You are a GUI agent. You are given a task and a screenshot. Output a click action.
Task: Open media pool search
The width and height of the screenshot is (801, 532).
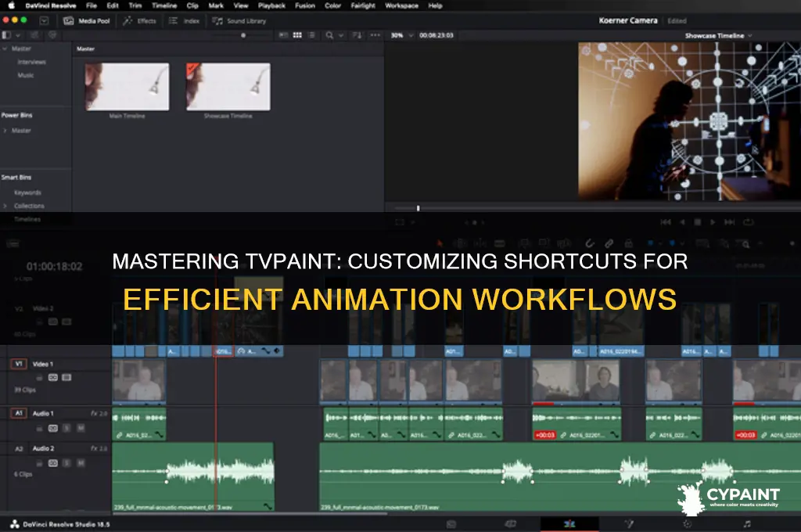(x=329, y=35)
